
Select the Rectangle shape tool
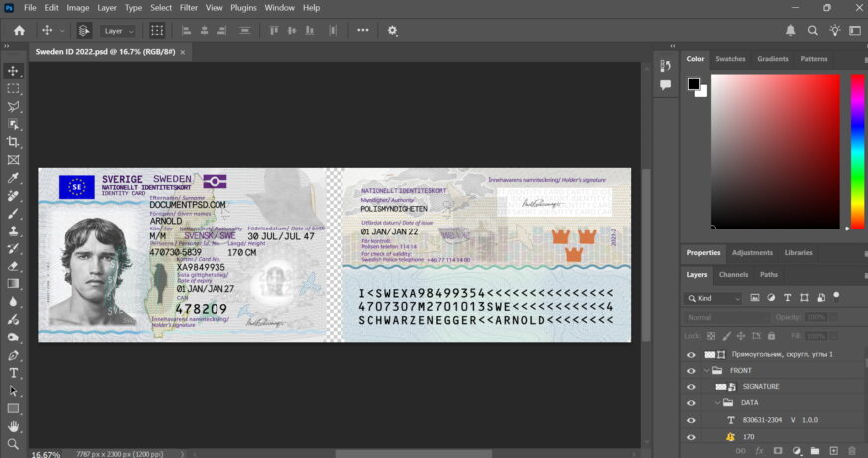[x=13, y=409]
